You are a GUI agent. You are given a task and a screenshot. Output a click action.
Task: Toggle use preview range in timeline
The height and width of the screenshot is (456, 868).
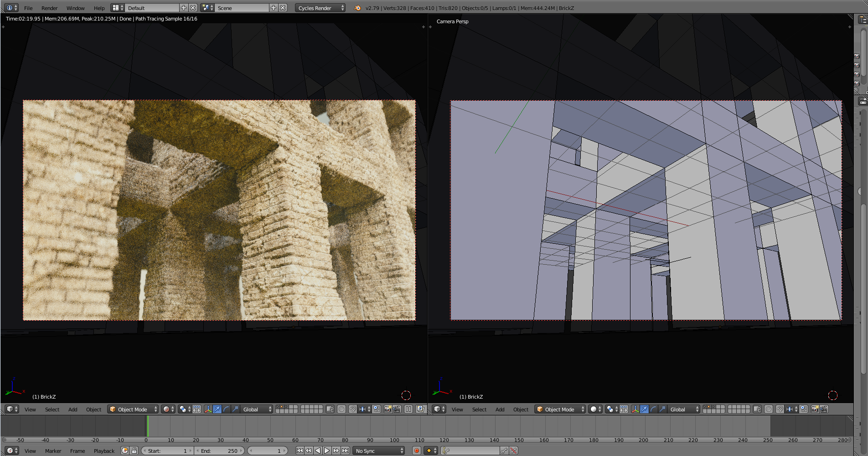coord(125,451)
